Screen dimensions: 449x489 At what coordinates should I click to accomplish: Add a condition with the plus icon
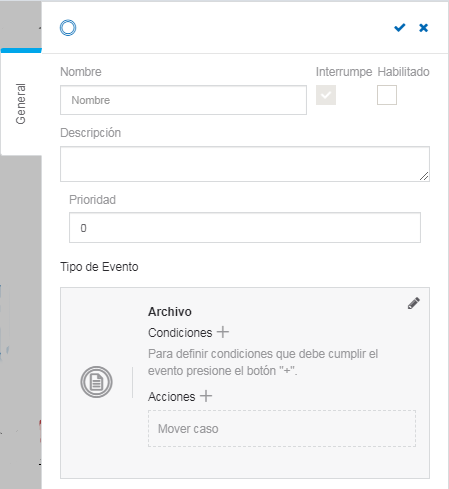click(x=223, y=332)
